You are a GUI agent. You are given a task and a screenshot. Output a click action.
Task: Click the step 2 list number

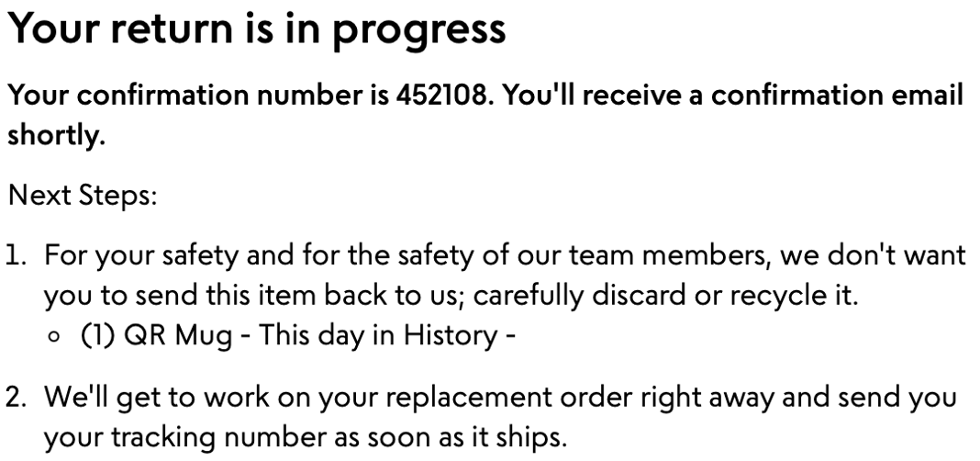(x=16, y=398)
